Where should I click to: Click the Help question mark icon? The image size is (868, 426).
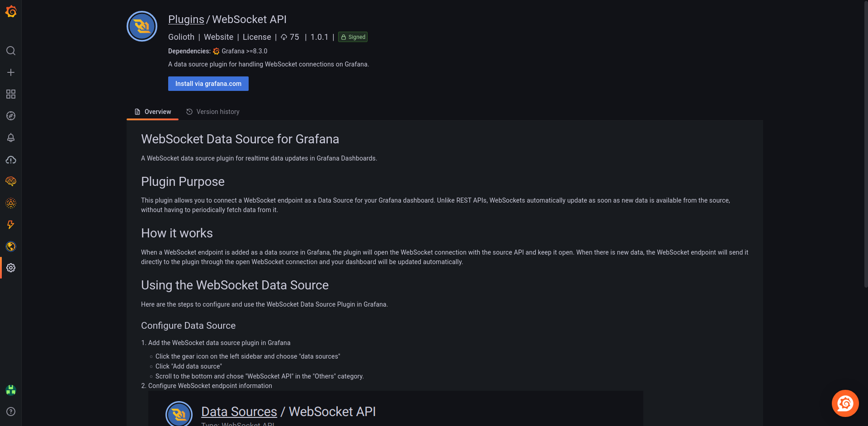11,412
